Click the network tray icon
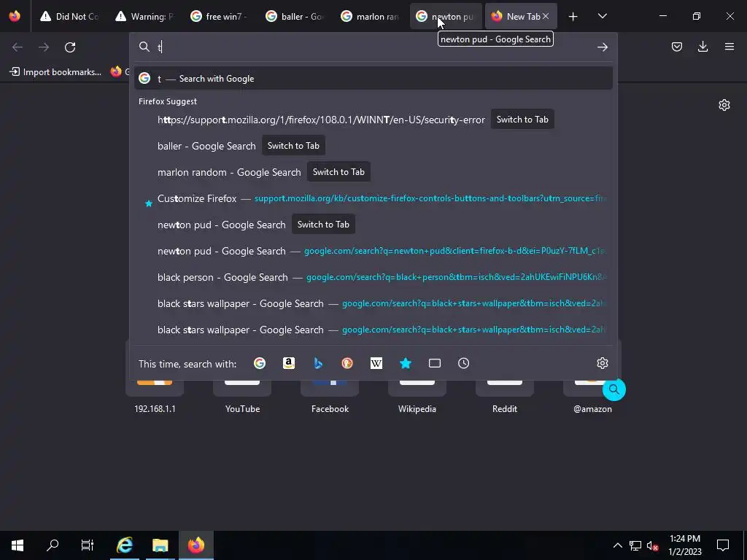This screenshot has height=560, width=747. [x=635, y=545]
